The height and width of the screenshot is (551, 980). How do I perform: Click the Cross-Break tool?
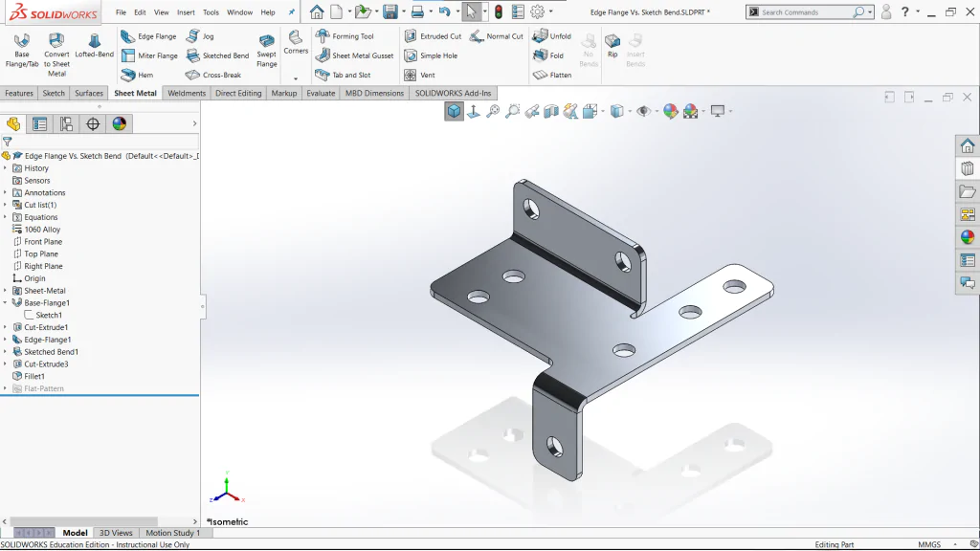point(213,75)
